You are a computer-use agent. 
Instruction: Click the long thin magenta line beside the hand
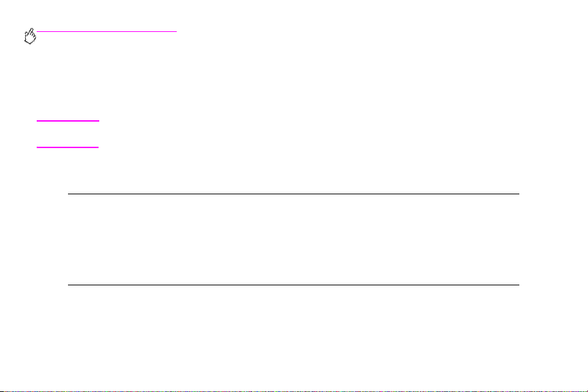coord(107,31)
